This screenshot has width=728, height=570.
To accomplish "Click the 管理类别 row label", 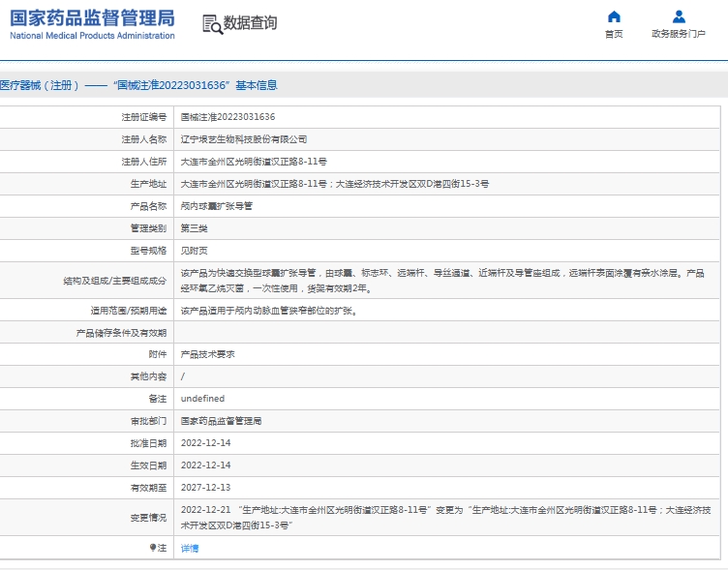I will tap(148, 228).
